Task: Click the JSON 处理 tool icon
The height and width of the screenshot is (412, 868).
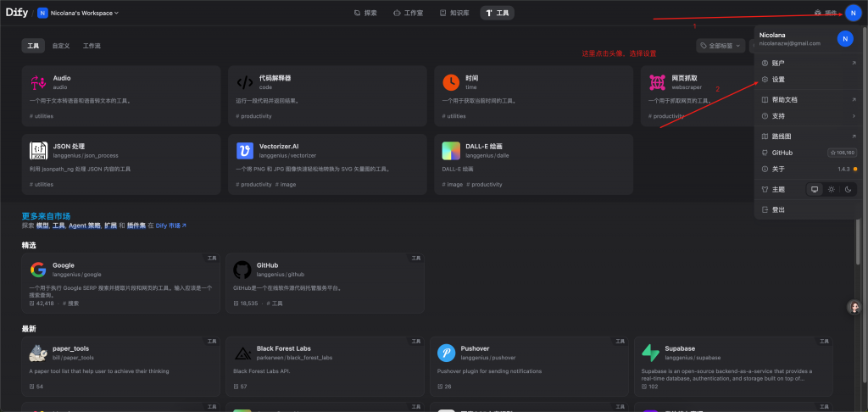Action: (x=37, y=151)
